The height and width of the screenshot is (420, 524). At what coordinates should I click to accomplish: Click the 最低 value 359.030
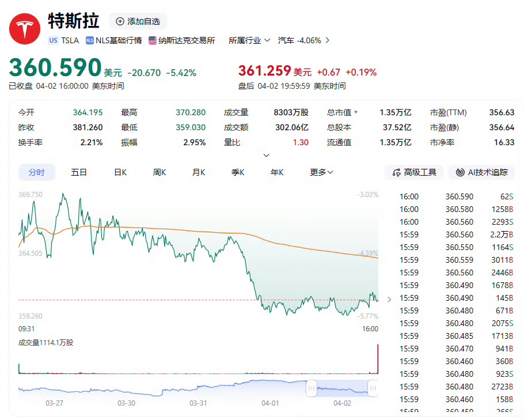pos(191,127)
